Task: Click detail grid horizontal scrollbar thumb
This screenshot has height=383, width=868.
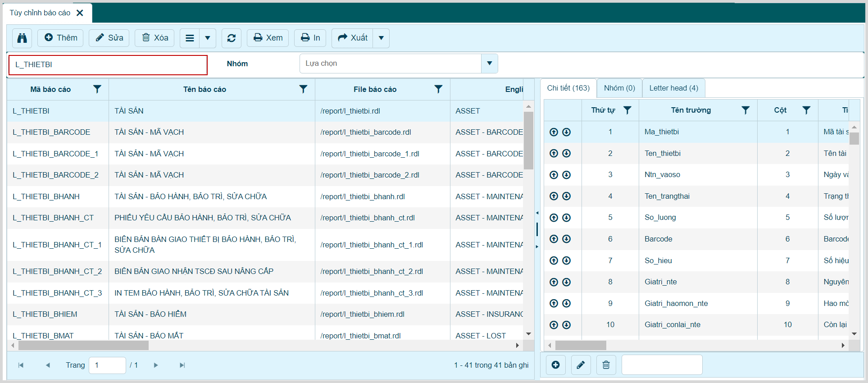Action: pos(581,346)
